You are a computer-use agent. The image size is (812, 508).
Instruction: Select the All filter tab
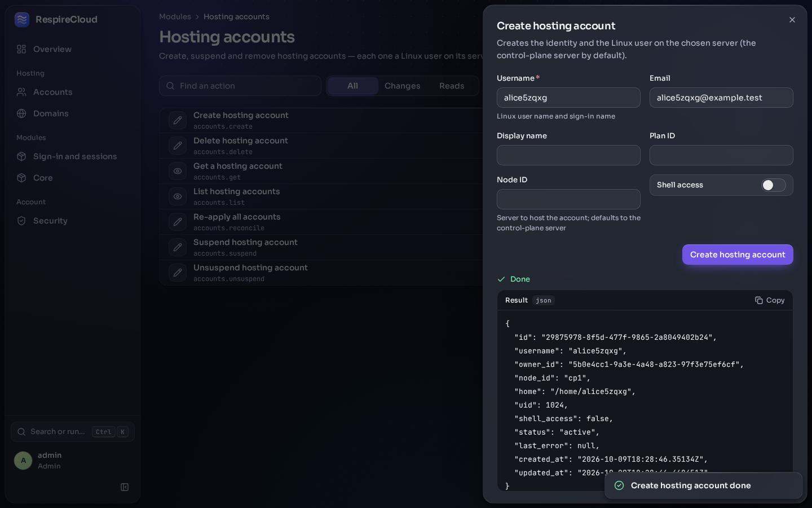352,86
